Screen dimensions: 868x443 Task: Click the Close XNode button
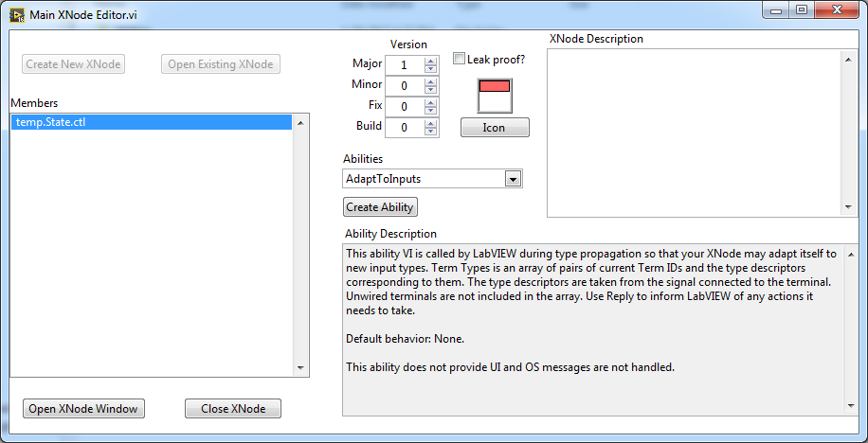pos(233,409)
